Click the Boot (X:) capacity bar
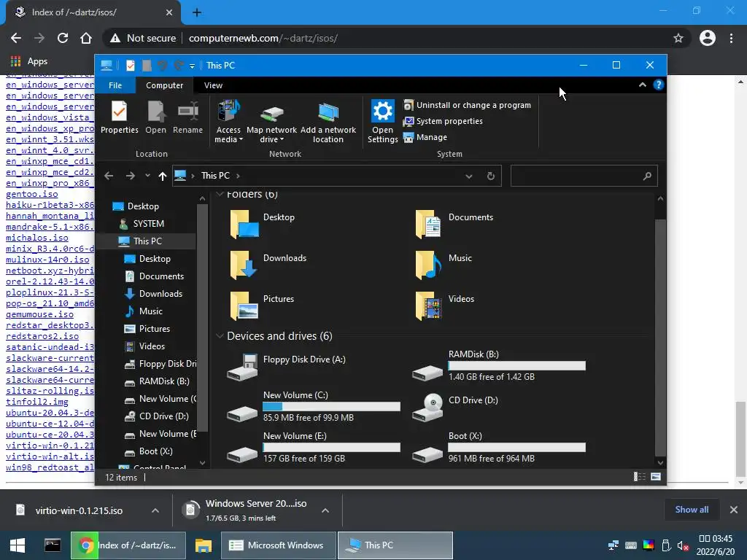This screenshot has width=747, height=560. coord(517,448)
